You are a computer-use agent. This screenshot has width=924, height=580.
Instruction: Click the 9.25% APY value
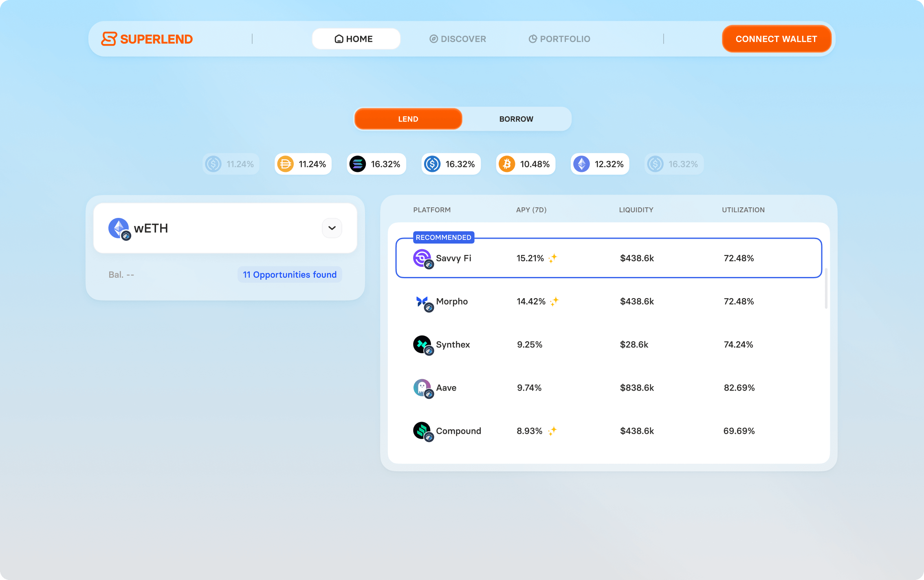(530, 345)
